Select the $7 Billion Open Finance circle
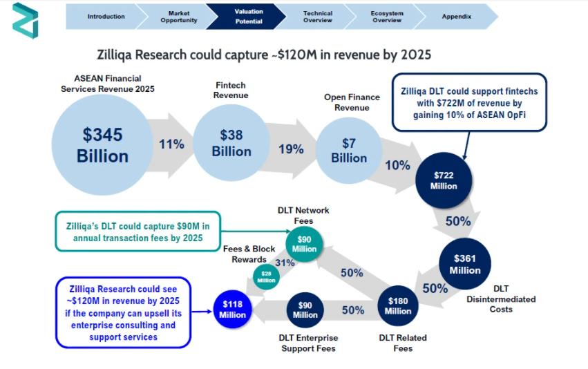 click(x=349, y=151)
